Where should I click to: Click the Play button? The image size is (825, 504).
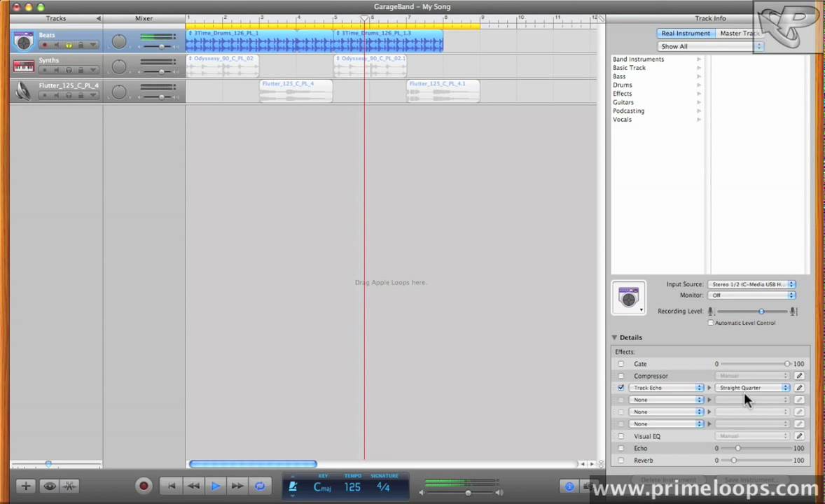tap(215, 486)
